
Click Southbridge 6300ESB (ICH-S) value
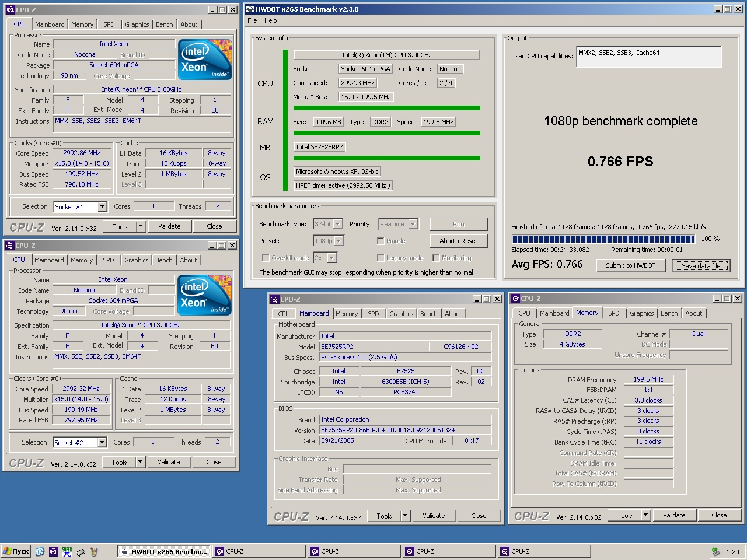pyautogui.click(x=405, y=381)
